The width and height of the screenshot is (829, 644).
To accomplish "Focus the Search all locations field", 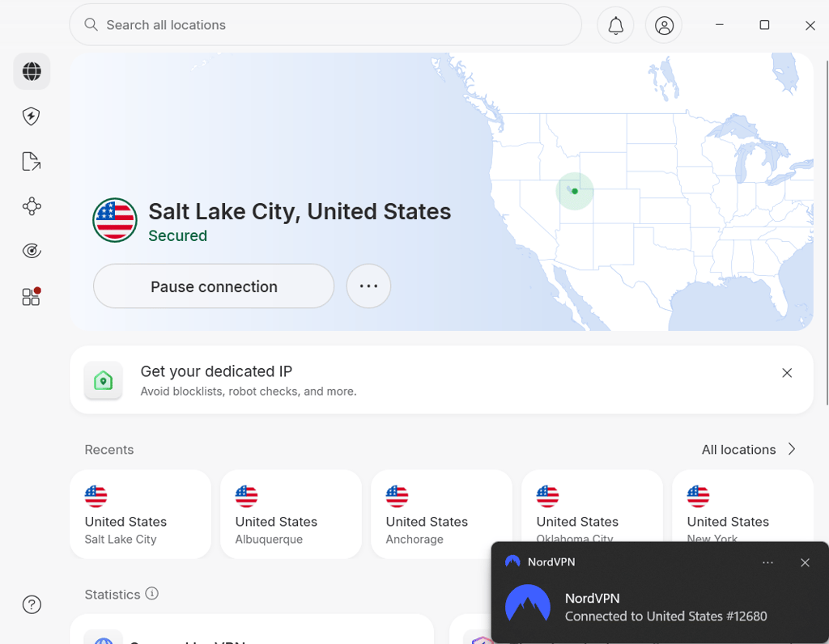I will [x=325, y=25].
